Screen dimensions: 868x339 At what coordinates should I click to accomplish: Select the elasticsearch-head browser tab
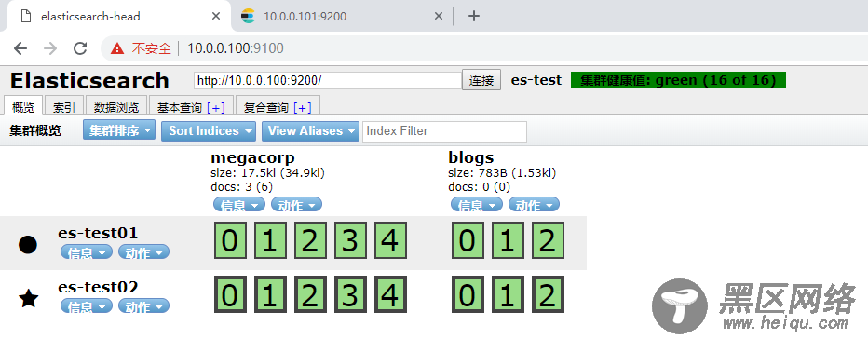tap(118, 16)
